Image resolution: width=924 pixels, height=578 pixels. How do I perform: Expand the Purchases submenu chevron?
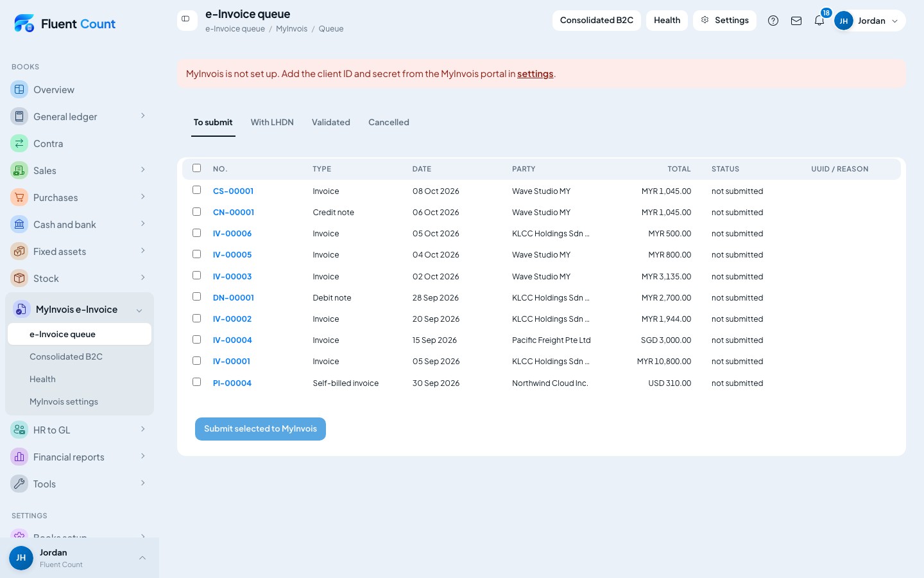(x=142, y=197)
